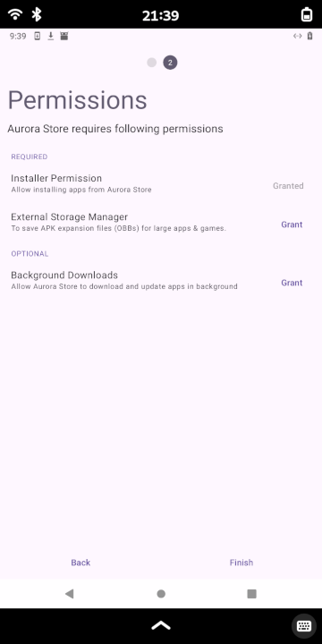Image resolution: width=322 pixels, height=644 pixels.
Task: Tap the Android home circle button
Action: coord(161,594)
